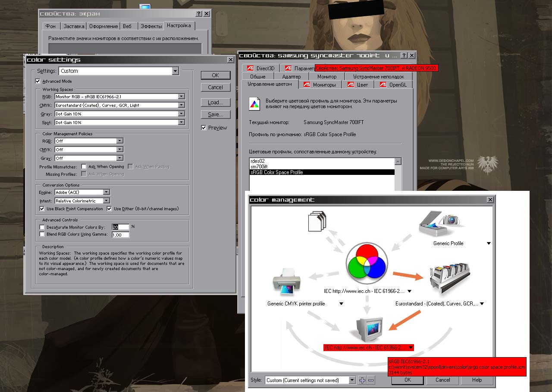Switch to the Заставка tab

click(74, 26)
